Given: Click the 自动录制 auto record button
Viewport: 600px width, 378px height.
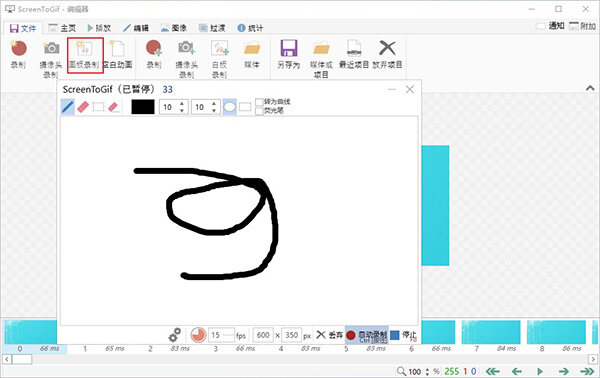Looking at the screenshot, I should click(367, 336).
